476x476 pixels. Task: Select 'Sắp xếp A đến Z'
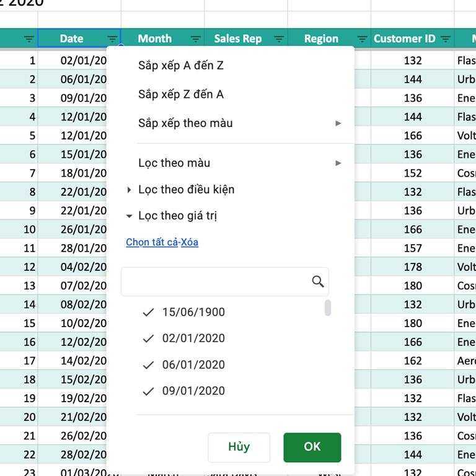coord(181,66)
